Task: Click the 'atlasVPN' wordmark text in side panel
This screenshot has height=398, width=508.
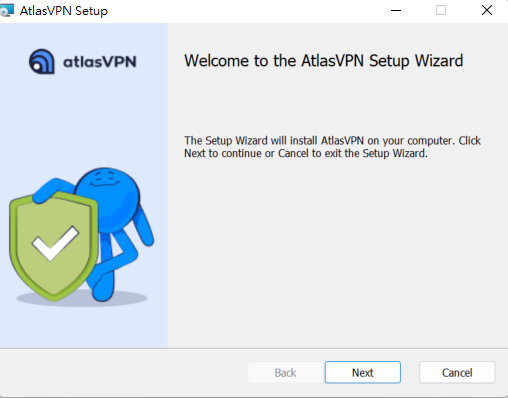Action: pyautogui.click(x=100, y=62)
